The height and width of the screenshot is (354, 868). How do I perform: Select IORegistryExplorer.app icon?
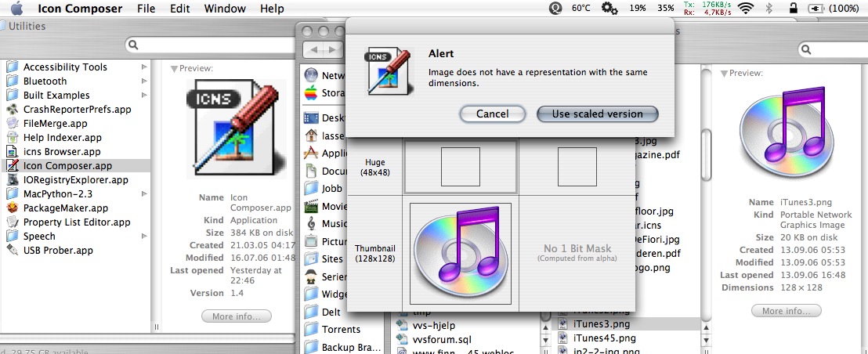(13, 180)
